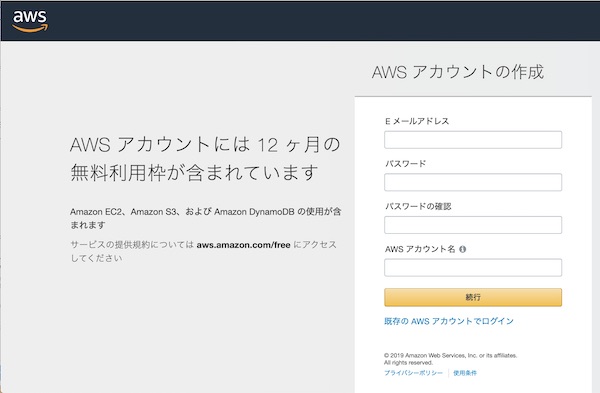This screenshot has height=393, width=600.
Task: Click the yellow 続行 button
Action: pyautogui.click(x=473, y=297)
